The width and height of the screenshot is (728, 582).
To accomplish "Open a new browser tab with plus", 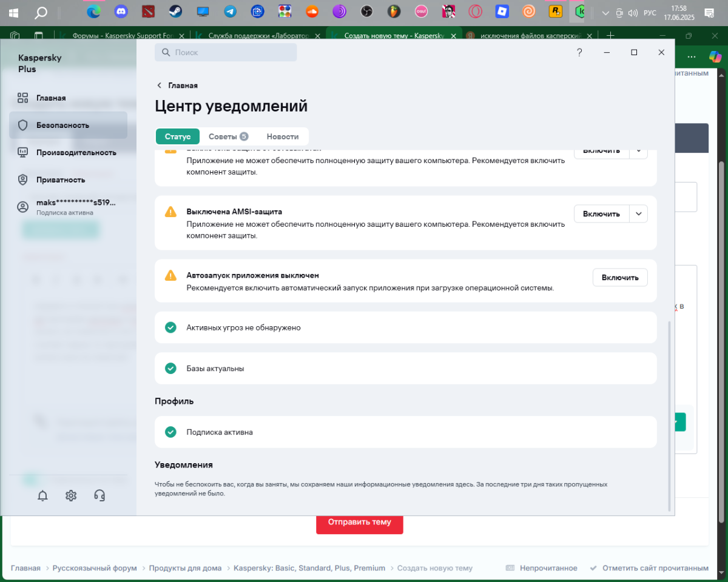I will (611, 36).
